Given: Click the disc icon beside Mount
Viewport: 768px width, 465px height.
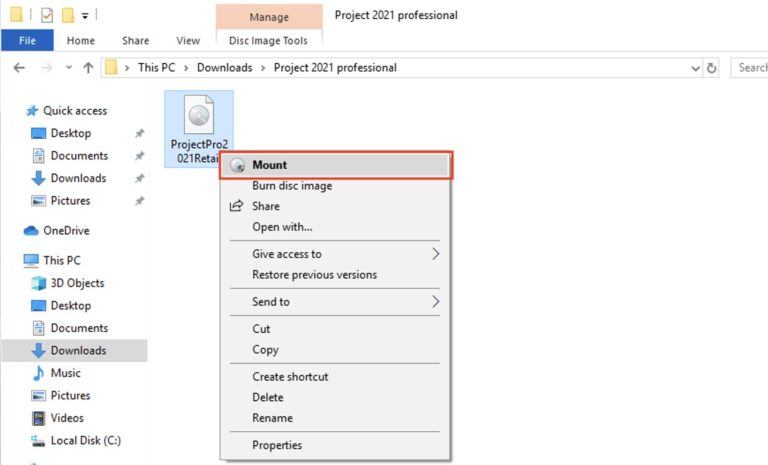Looking at the screenshot, I should pos(238,166).
